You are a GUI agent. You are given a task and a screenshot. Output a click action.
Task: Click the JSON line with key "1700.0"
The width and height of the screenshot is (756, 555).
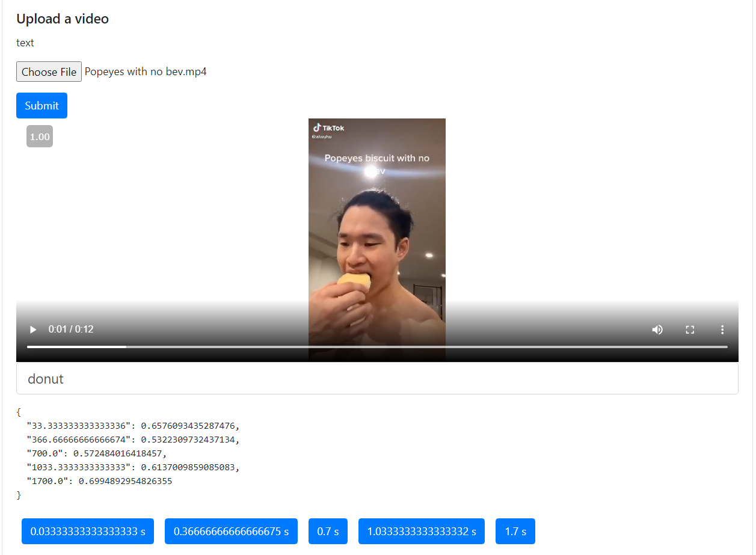[99, 481]
